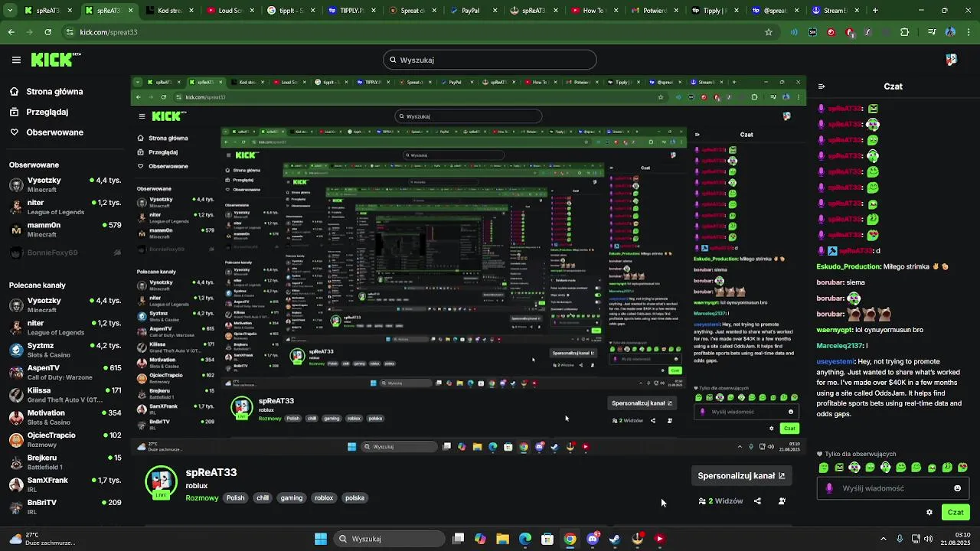Open the weather widget on the taskbar

42,539
